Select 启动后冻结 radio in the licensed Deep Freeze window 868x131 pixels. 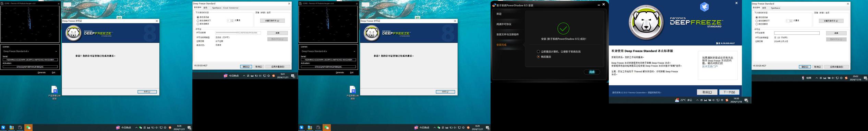click(x=198, y=17)
